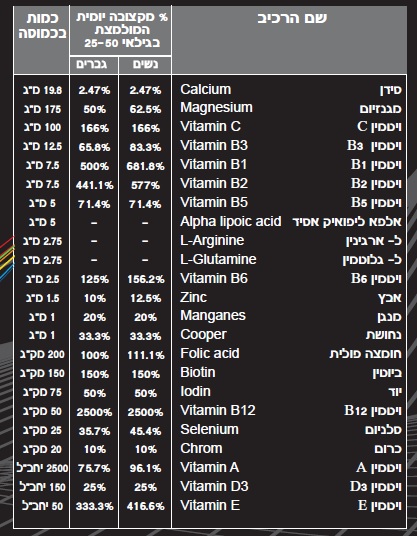Select the כמות בכמוסה column header
Screen dimensions: 417x536
click(x=42, y=26)
